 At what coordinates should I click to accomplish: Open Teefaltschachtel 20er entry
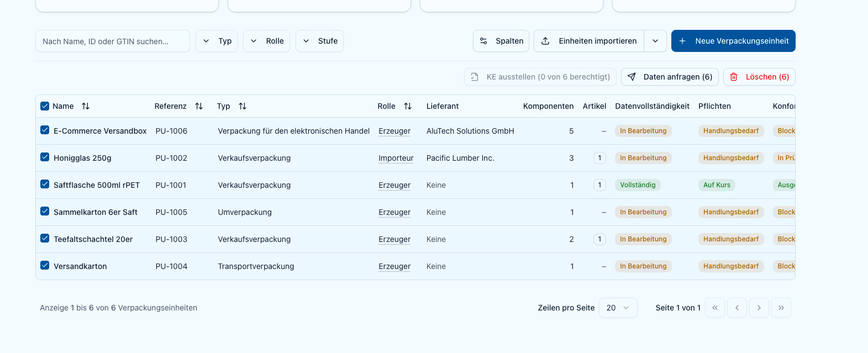pyautogui.click(x=93, y=239)
